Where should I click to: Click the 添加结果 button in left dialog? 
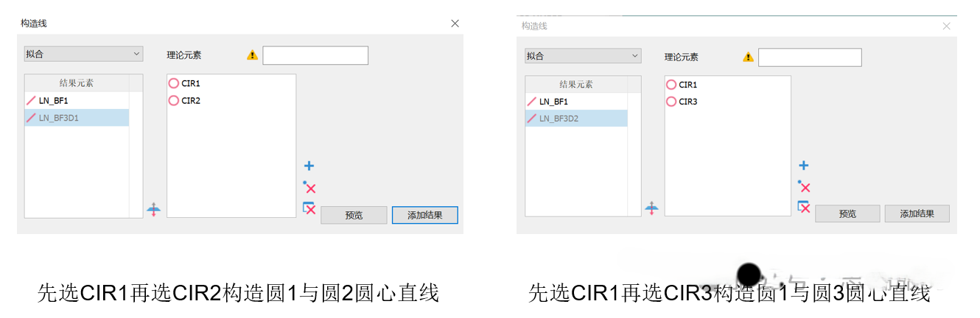pos(424,215)
